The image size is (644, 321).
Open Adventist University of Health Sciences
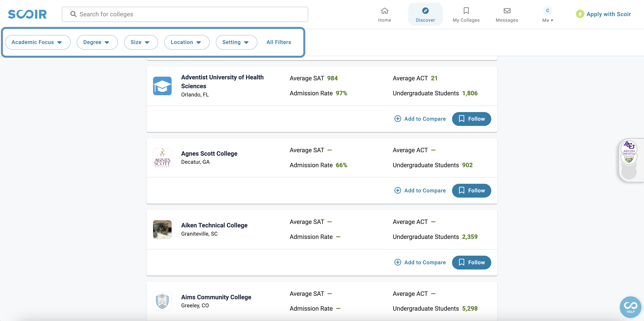(222, 82)
